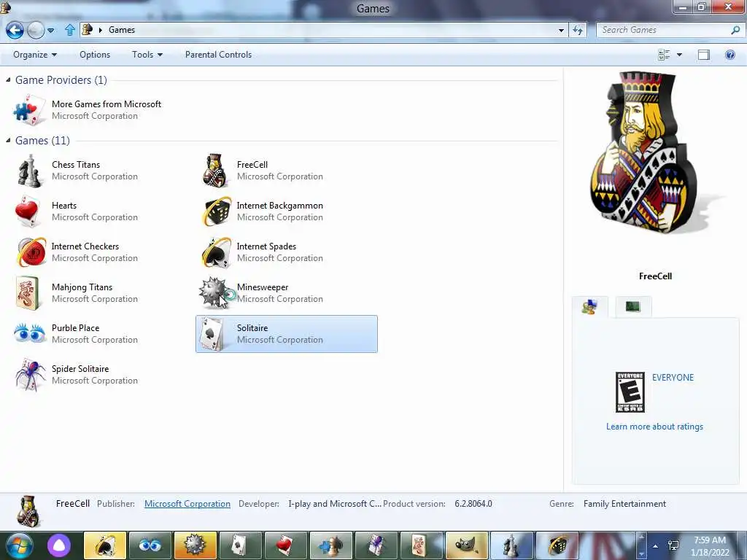This screenshot has height=560, width=747.
Task: Switch to Internet Spades in taskbar
Action: (x=105, y=545)
